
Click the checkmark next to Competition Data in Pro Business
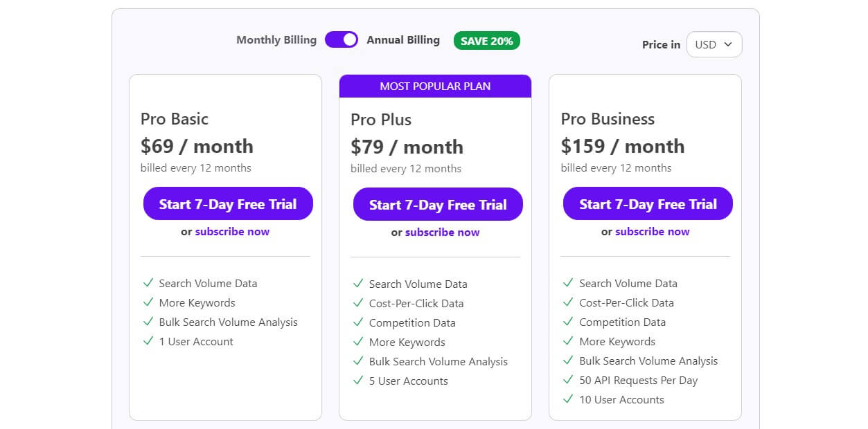(569, 322)
